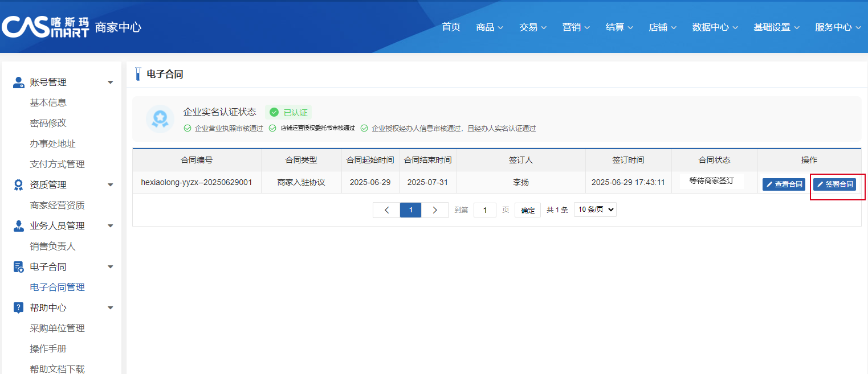Open the 首页 navigation item
Image resolution: width=868 pixels, height=374 pixels.
coord(451,27)
